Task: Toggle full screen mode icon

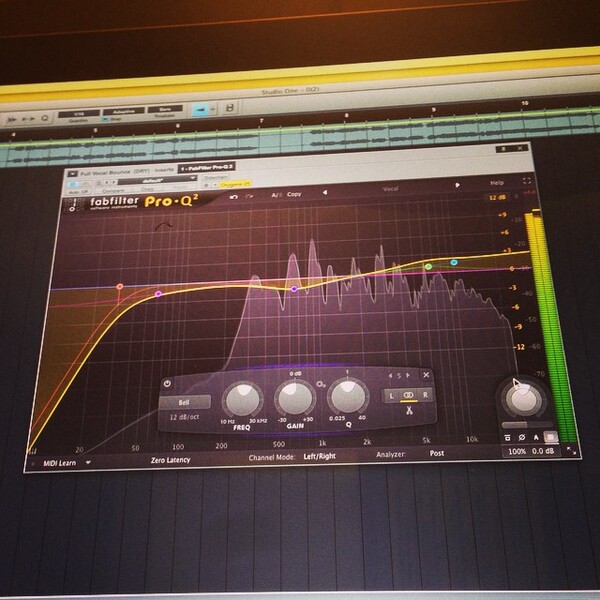Action: pos(527,181)
